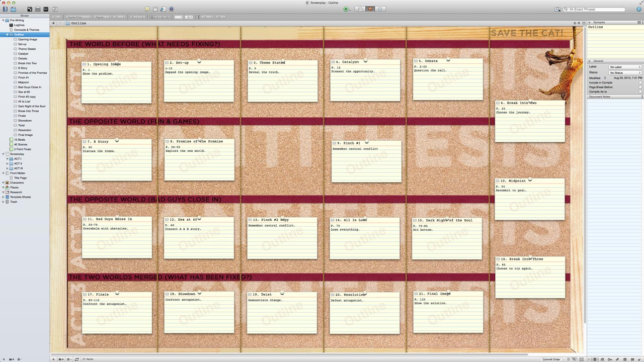Open the Collections toolbar icon

(13, 9)
